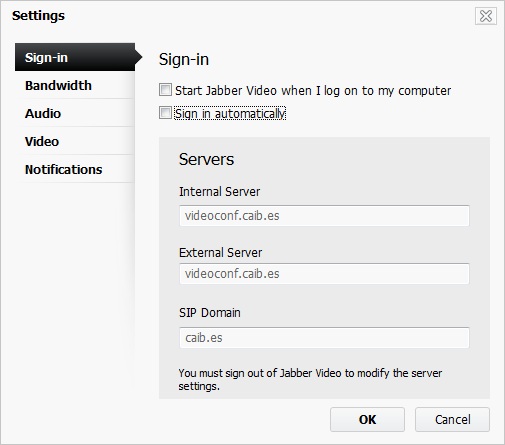Click the External Server field

(x=324, y=274)
